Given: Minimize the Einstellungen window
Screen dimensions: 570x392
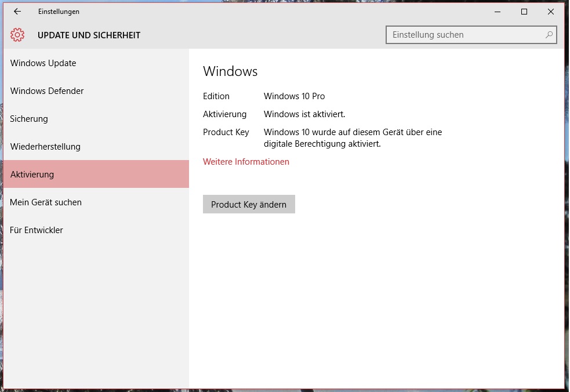Looking at the screenshot, I should click(498, 12).
